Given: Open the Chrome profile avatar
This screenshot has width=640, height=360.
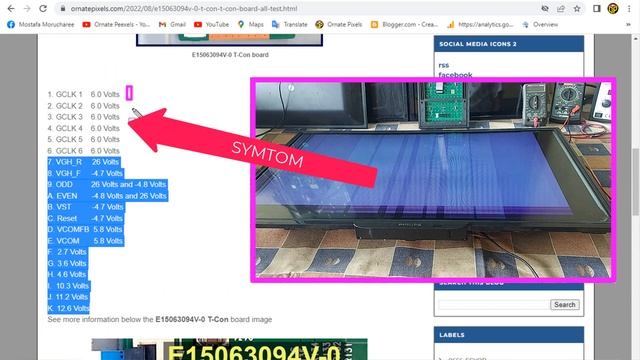Looking at the screenshot, I should point(613,9).
